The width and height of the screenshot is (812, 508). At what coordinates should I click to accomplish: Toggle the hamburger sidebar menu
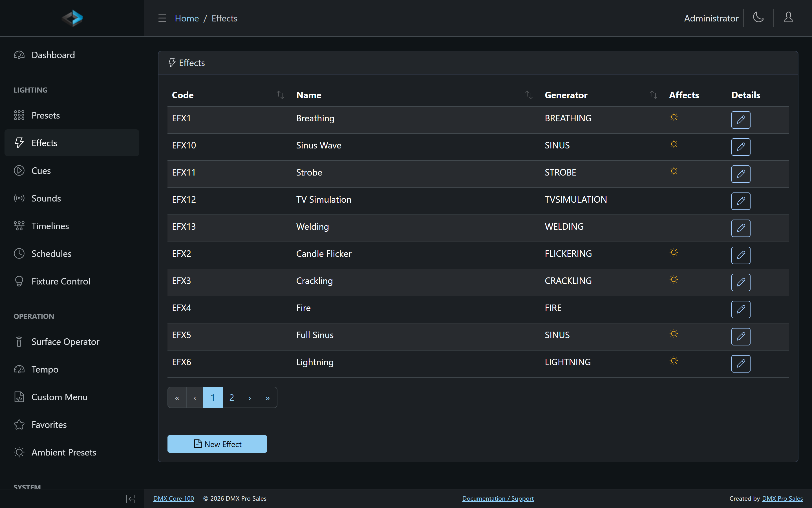point(162,18)
